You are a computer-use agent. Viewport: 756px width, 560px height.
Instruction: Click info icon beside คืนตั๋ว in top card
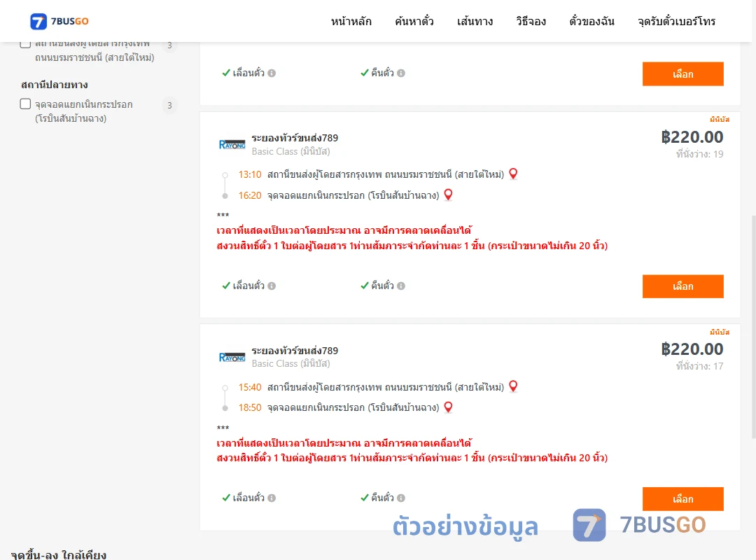(401, 73)
